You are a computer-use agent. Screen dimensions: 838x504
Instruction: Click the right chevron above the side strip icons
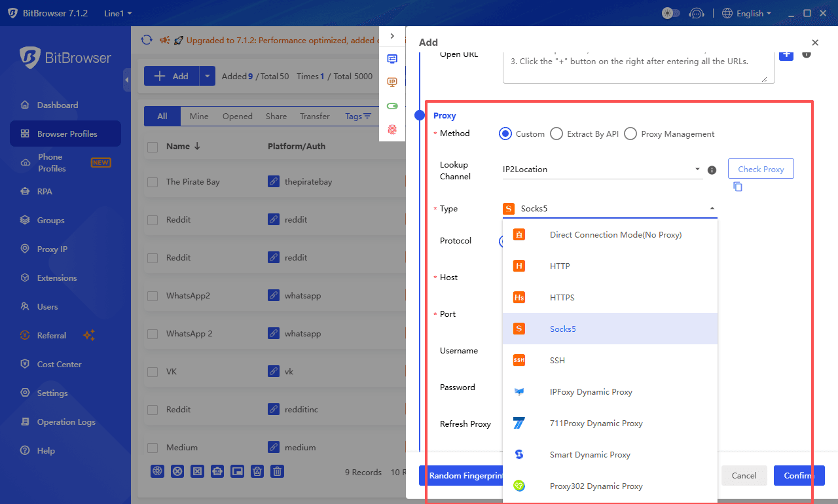[392, 36]
